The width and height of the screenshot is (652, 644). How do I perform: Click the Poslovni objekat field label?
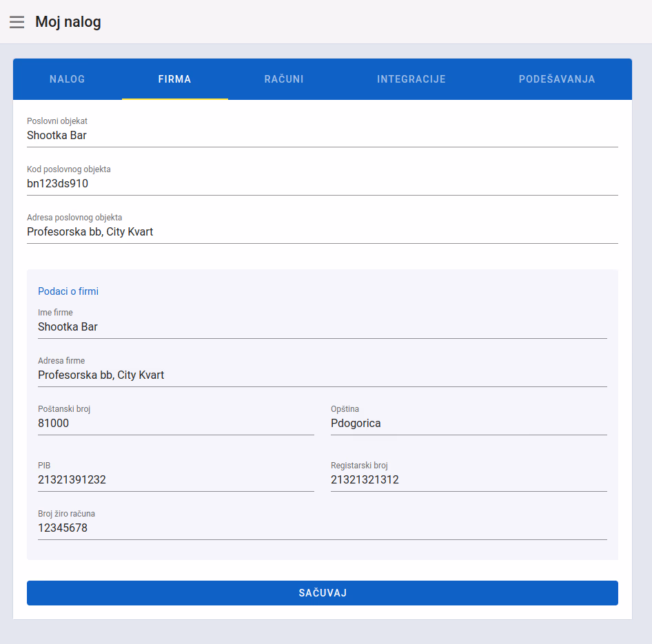57,121
